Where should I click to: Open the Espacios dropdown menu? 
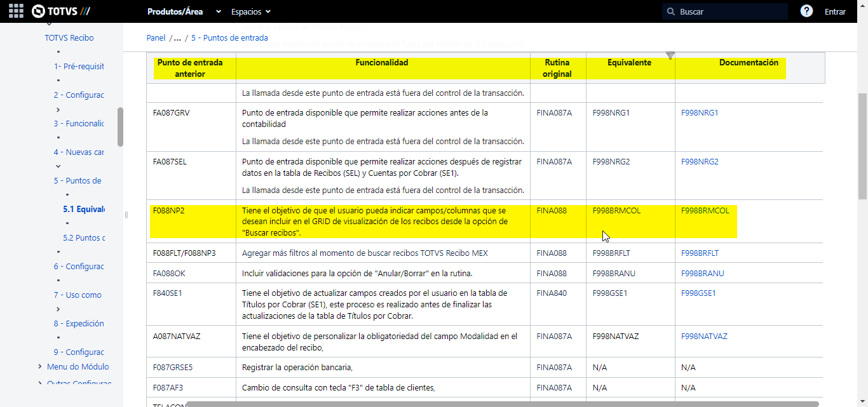(251, 11)
